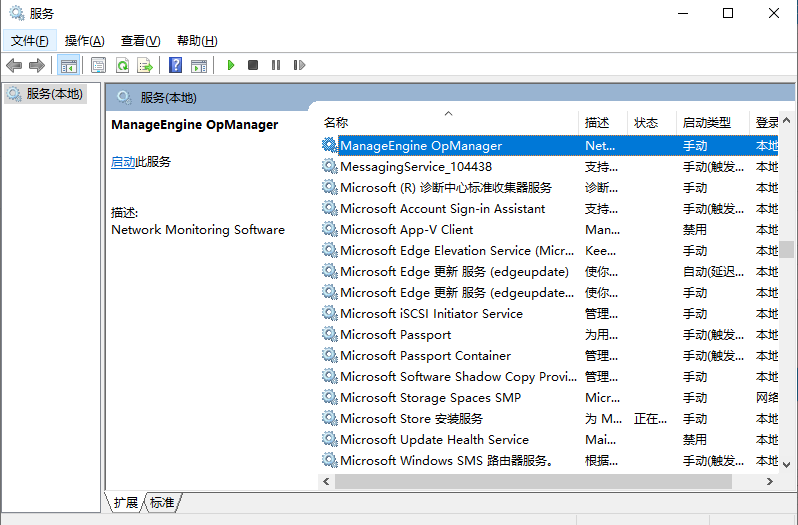This screenshot has height=525, width=798.
Task: Sort by the 描述 column header
Action: point(603,123)
